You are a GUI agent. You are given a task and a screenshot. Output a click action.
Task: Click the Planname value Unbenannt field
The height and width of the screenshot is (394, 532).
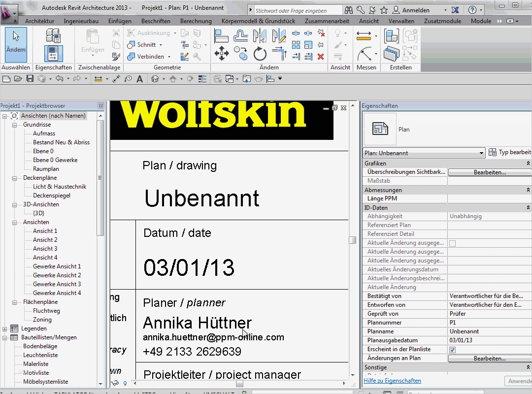click(x=490, y=331)
